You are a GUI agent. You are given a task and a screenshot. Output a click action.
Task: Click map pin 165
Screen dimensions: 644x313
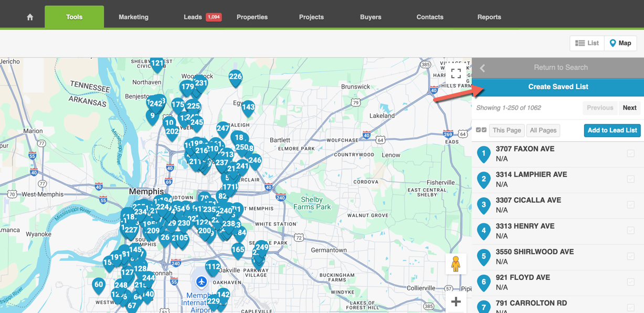[x=238, y=251]
